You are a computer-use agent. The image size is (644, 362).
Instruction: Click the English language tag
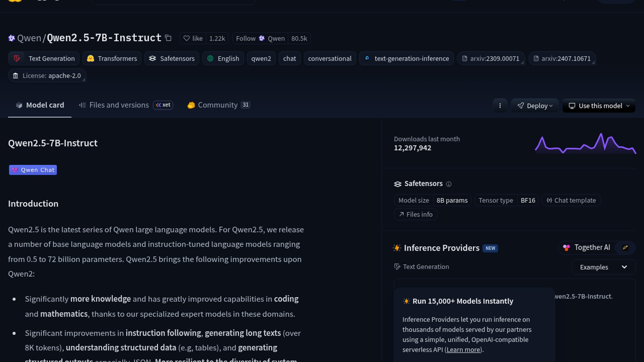point(223,58)
